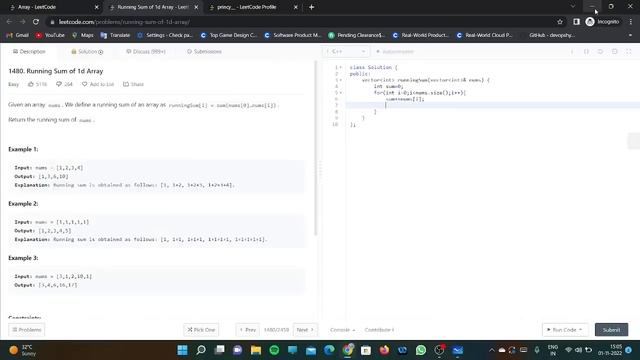Click the description panel vertical scrollbar
The height and width of the screenshot is (360, 640).
[x=316, y=148]
